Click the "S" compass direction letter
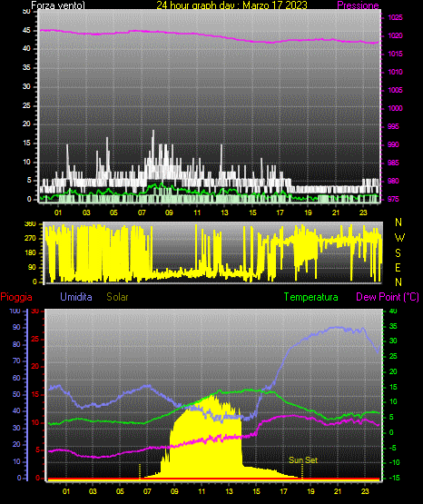 (398, 253)
